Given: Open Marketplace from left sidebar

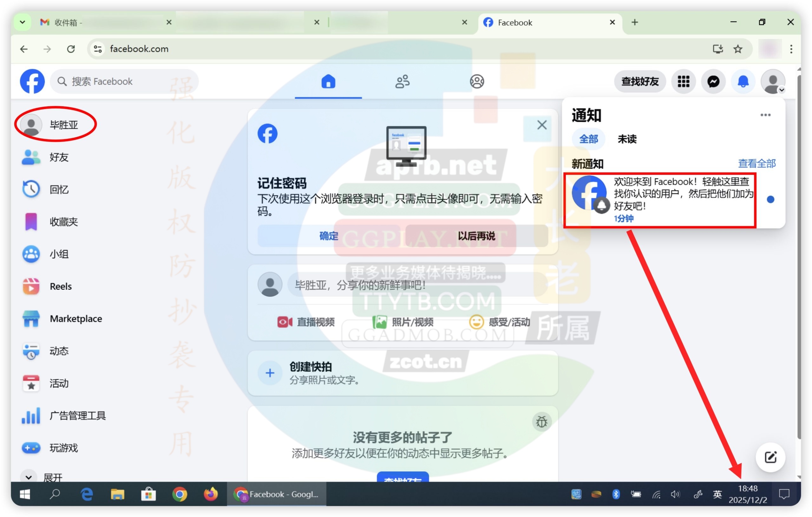Looking at the screenshot, I should pyautogui.click(x=75, y=318).
